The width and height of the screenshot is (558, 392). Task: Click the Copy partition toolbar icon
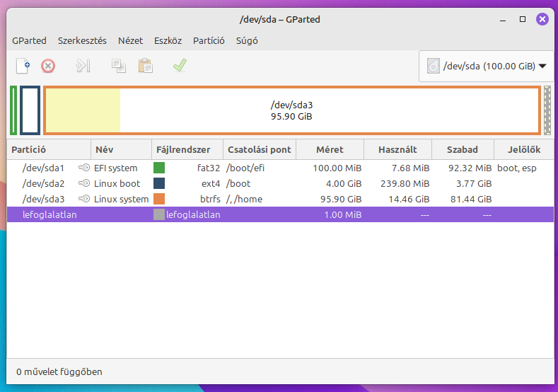click(x=119, y=66)
